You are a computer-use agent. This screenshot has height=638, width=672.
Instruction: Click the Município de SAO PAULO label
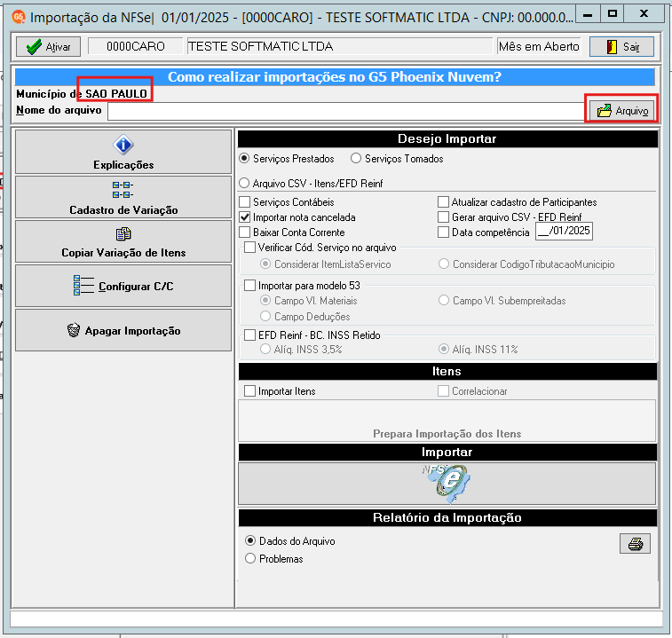point(82,93)
